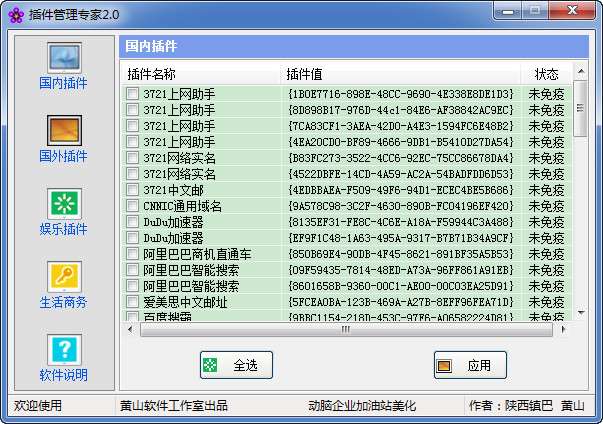603x424 pixels.
Task: Click the vertical scrollbar thumb
Action: (x=581, y=108)
